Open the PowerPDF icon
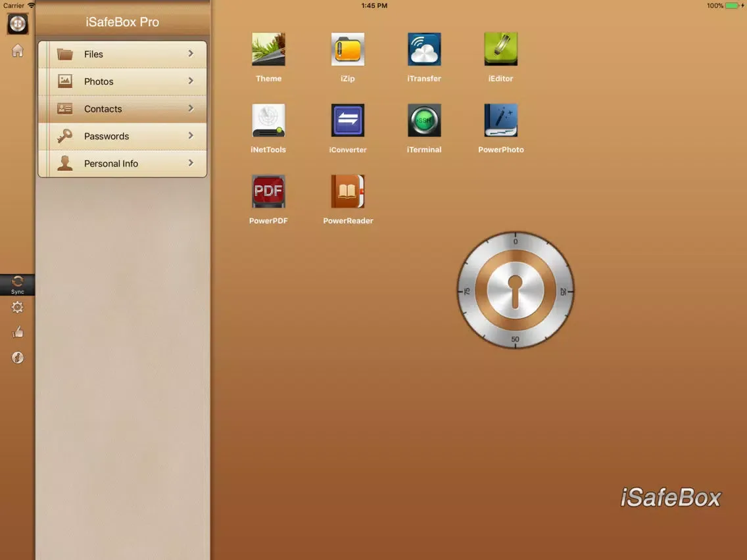The height and width of the screenshot is (560, 747). pos(268,191)
